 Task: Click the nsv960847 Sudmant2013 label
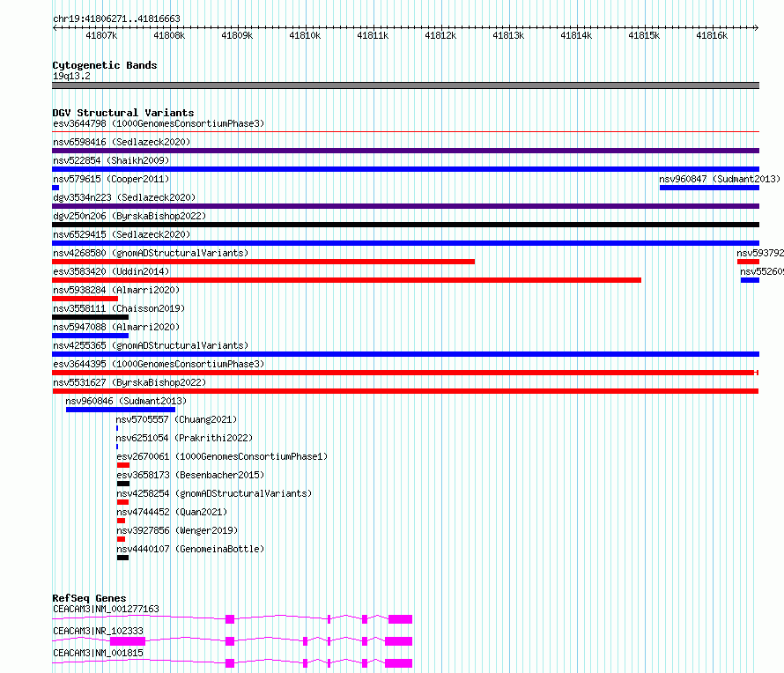pyautogui.click(x=720, y=179)
